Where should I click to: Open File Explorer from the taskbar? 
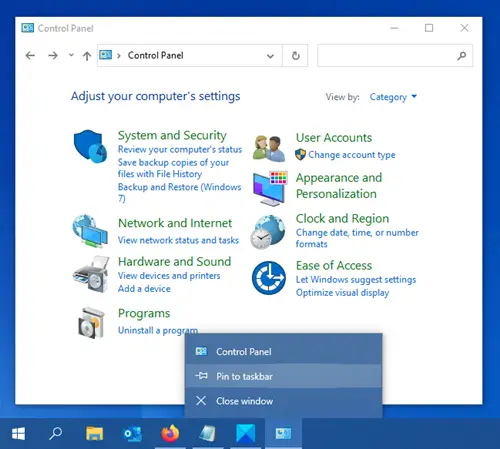(x=94, y=434)
